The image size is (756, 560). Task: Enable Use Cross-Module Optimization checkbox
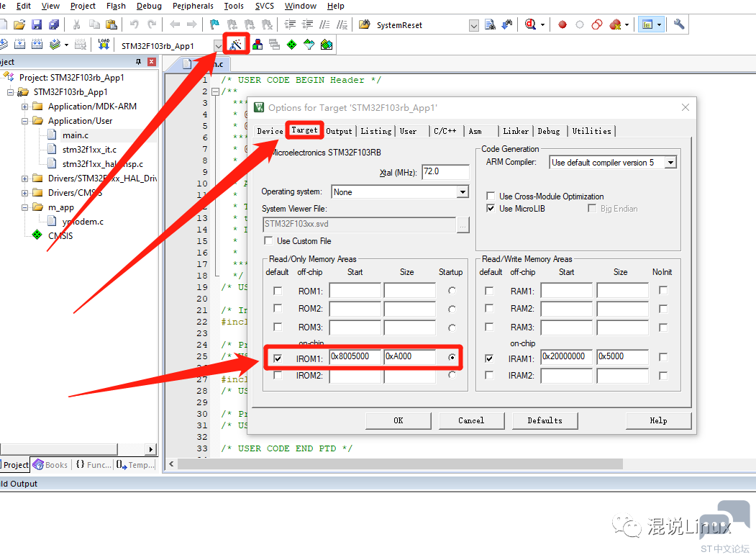[x=491, y=196]
